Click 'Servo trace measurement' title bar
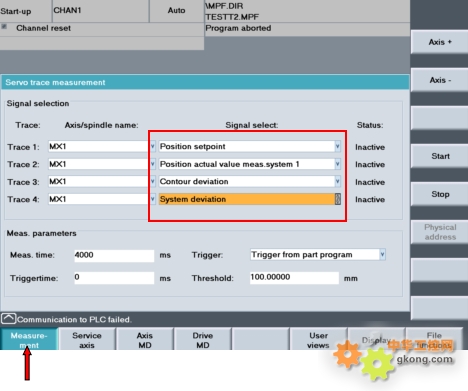468x391 pixels. tap(205, 82)
